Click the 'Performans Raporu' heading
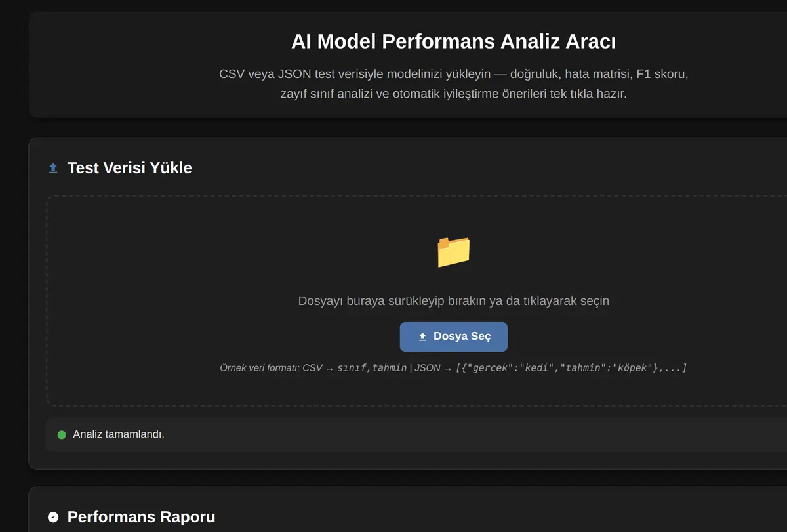Screen dimensions: 787x532 tap(141, 517)
